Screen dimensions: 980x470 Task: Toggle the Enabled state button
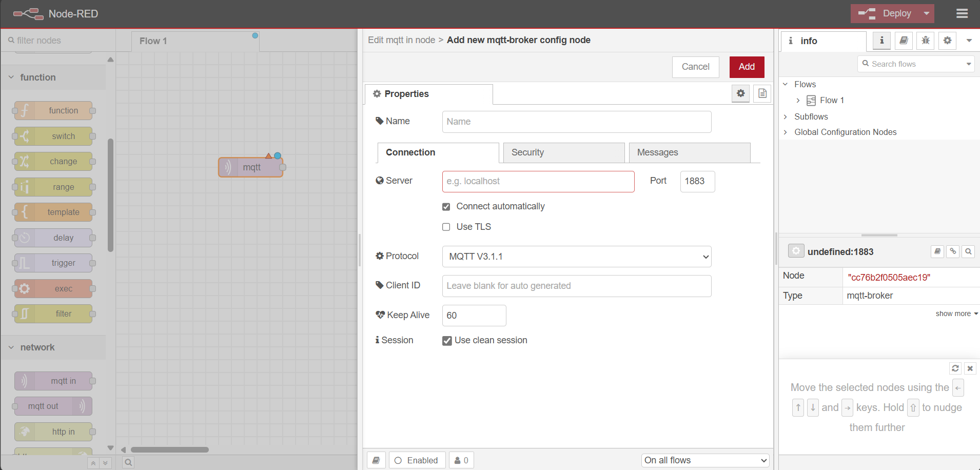pyautogui.click(x=417, y=460)
